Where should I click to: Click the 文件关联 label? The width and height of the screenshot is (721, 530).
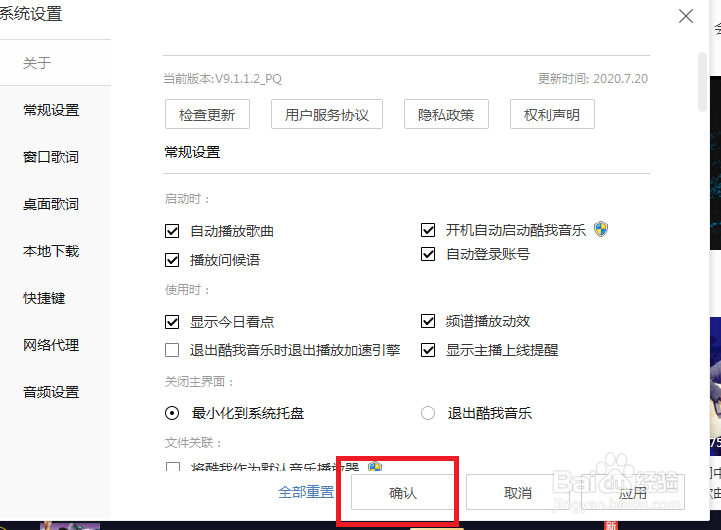coord(194,443)
